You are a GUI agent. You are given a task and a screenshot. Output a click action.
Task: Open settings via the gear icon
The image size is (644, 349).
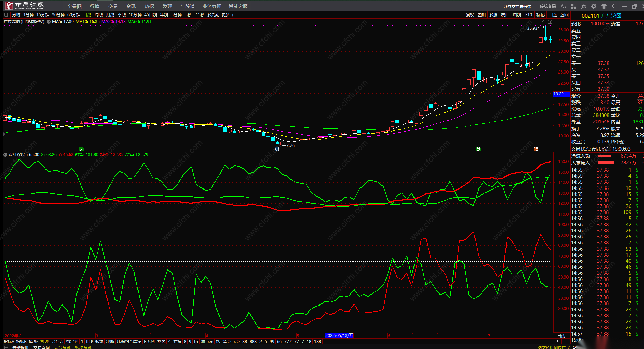[594, 6]
